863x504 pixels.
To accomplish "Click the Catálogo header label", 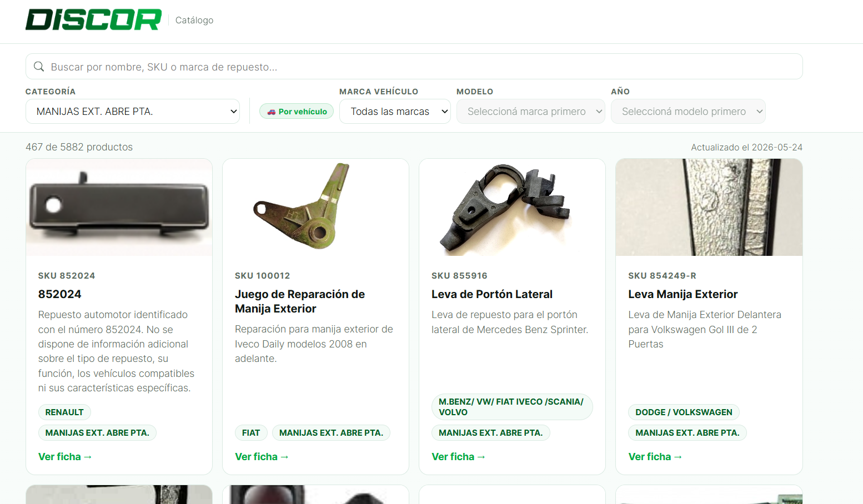I will pyautogui.click(x=194, y=20).
